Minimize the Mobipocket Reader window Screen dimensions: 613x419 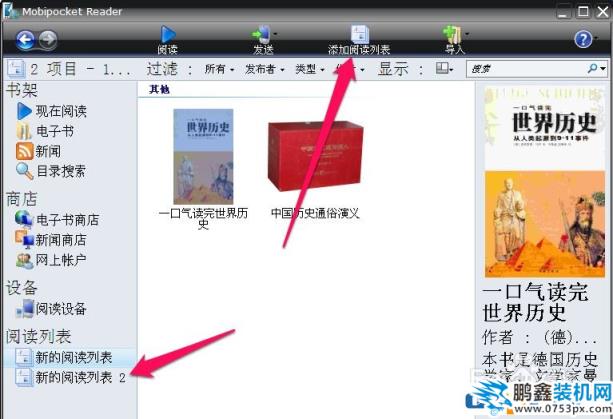(x=563, y=12)
